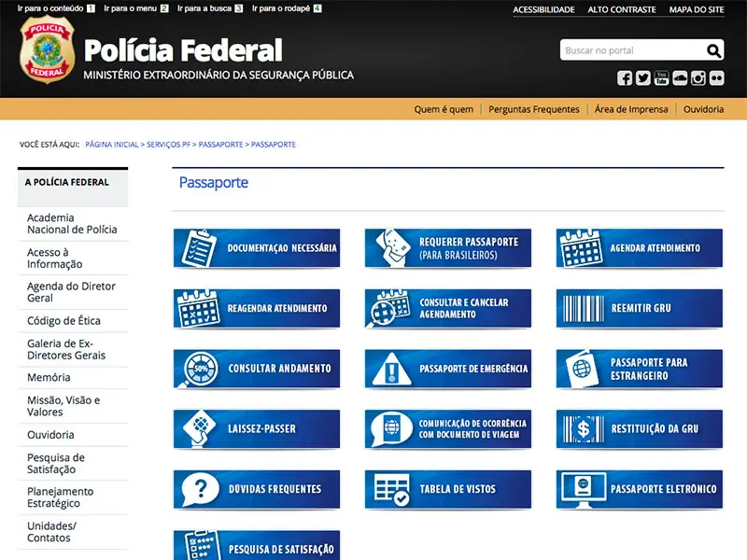Screen dimensions: 747x560
Task: Open Mapa do Site link
Action: 697,9
